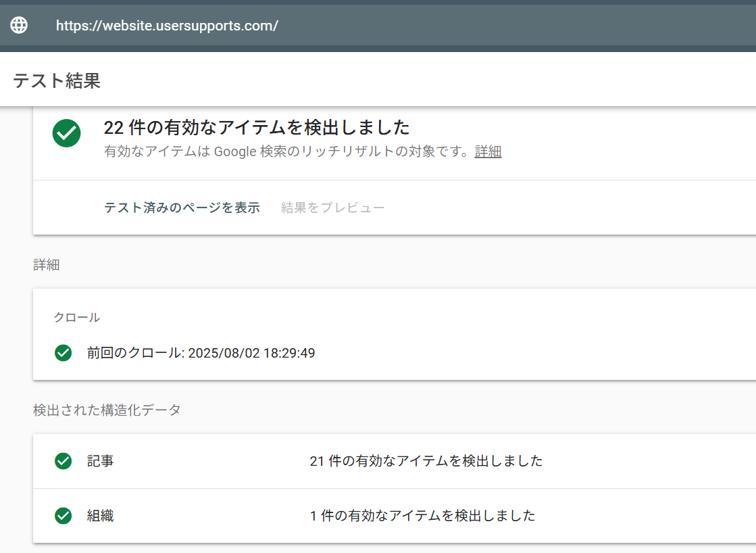Click the large green checkmark beside 22 件
The height and width of the screenshot is (553, 756).
[66, 133]
